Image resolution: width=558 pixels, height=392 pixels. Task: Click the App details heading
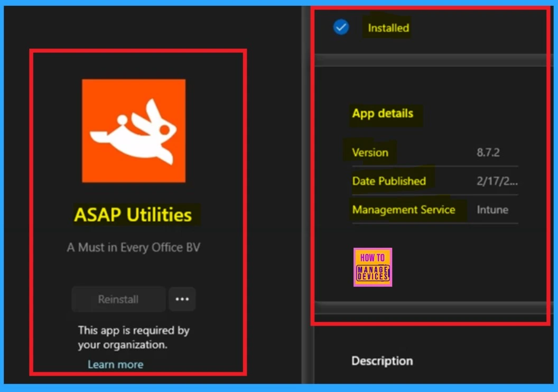click(x=383, y=114)
